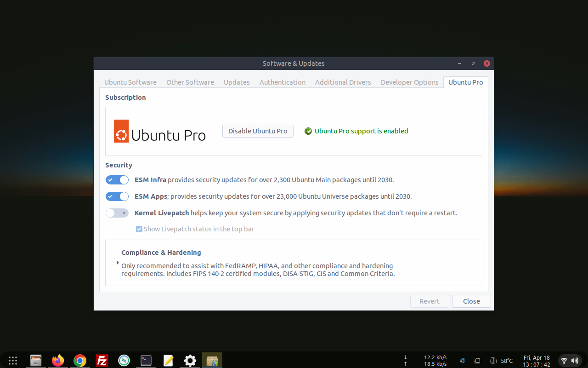
Task: Expand the Compliance & Hardening section
Action: click(118, 263)
